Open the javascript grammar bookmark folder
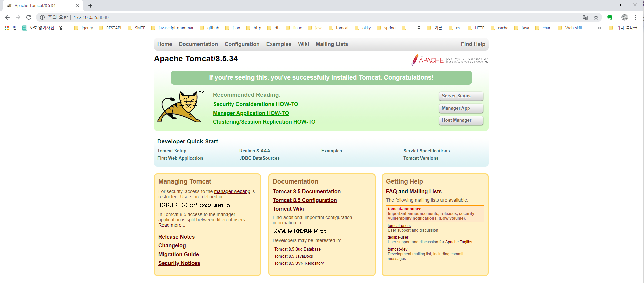644x283 pixels. click(172, 28)
